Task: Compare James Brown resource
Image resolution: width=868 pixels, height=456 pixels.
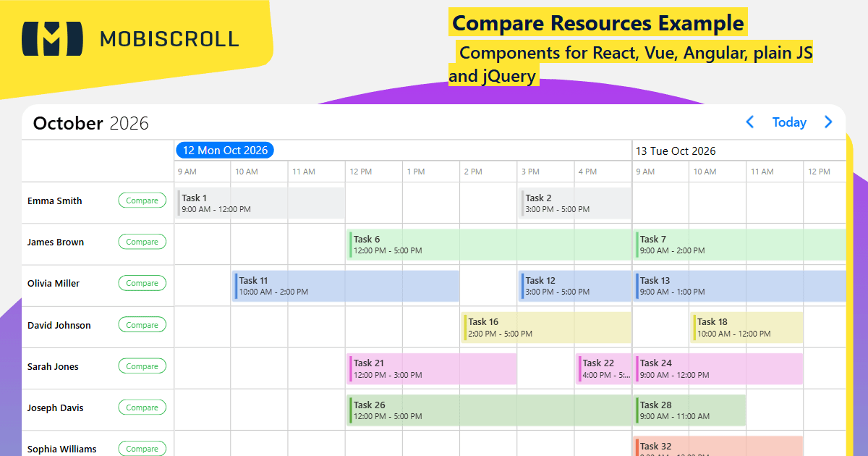Action: point(142,242)
